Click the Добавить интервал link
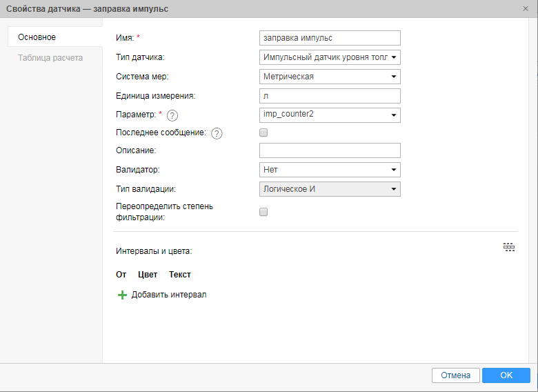 pos(169,295)
